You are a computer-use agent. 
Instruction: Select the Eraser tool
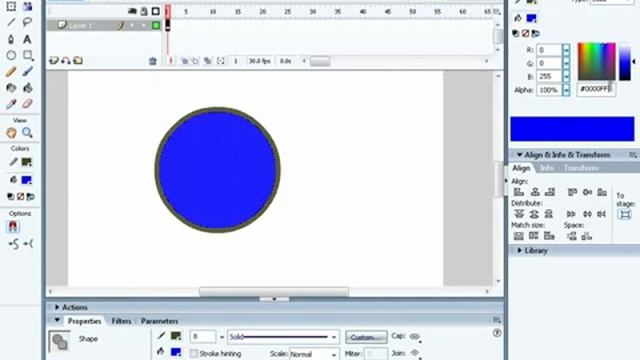tap(27, 104)
